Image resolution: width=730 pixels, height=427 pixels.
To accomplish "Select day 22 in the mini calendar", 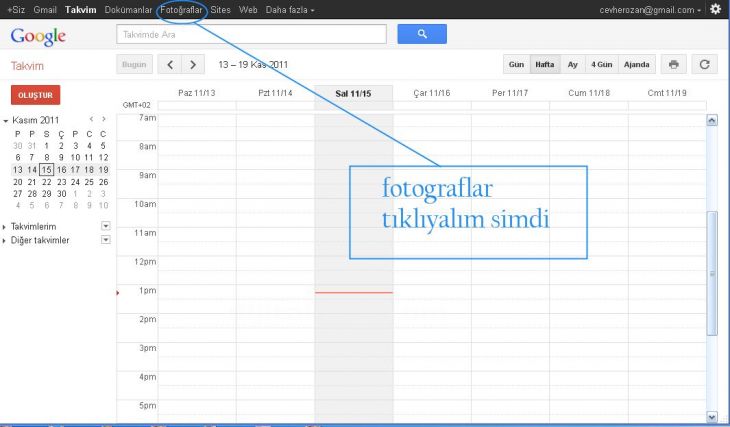I will coord(47,182).
